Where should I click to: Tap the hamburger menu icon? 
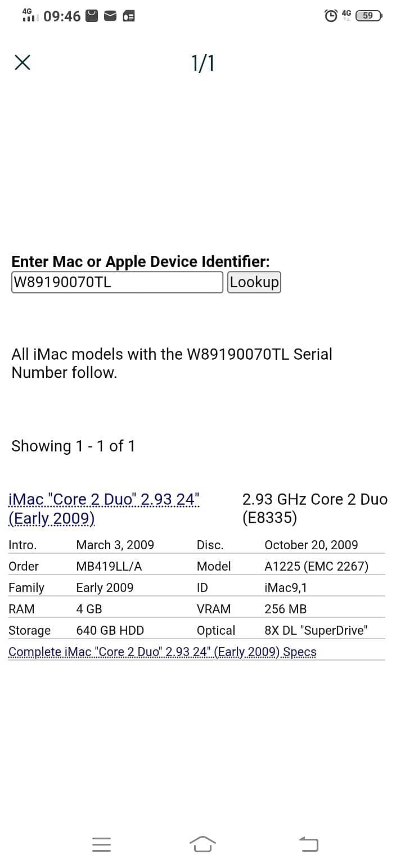pyautogui.click(x=101, y=844)
